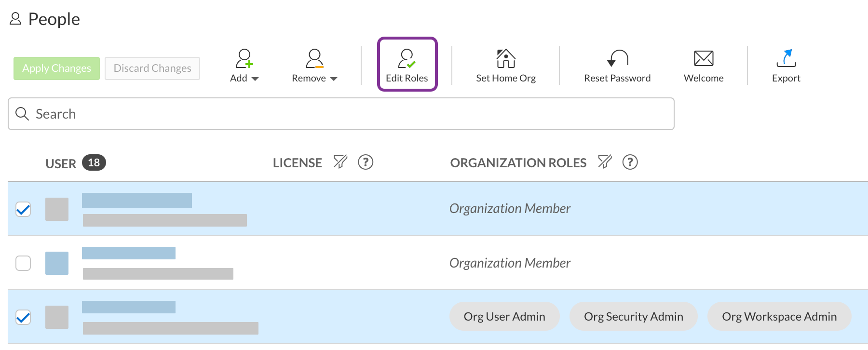Screen dimensions: 868x350
Task: Click into the Search people field
Action: 341,114
